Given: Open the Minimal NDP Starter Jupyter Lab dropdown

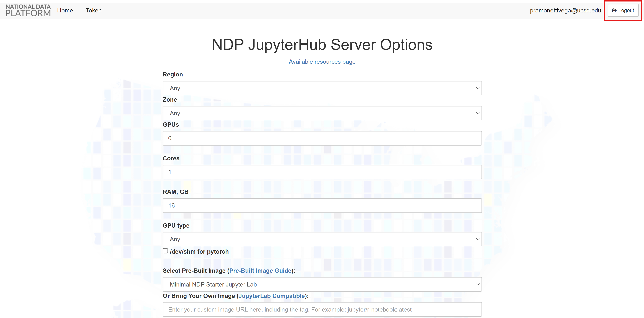Looking at the screenshot, I should pyautogui.click(x=322, y=284).
